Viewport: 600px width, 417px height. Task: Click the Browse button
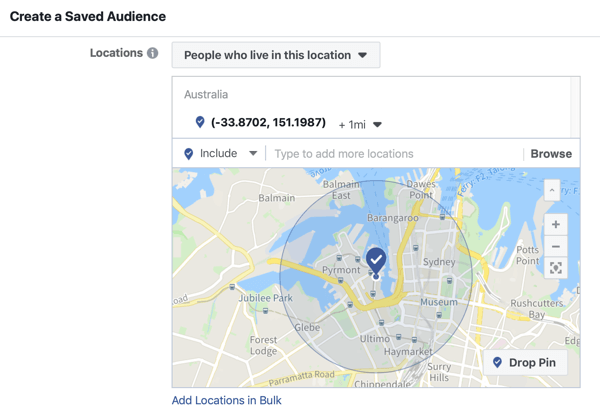pyautogui.click(x=551, y=154)
